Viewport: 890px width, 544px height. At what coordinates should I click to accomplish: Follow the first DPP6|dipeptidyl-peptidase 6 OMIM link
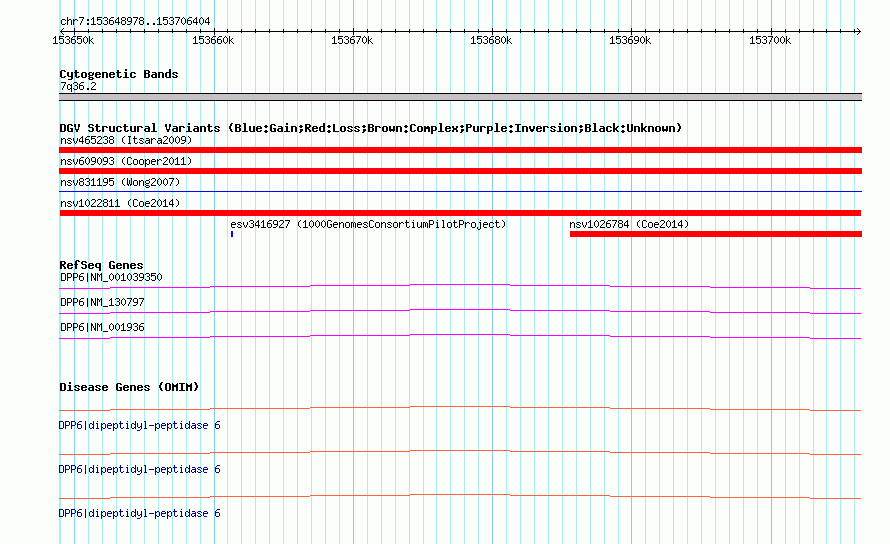pyautogui.click(x=140, y=425)
